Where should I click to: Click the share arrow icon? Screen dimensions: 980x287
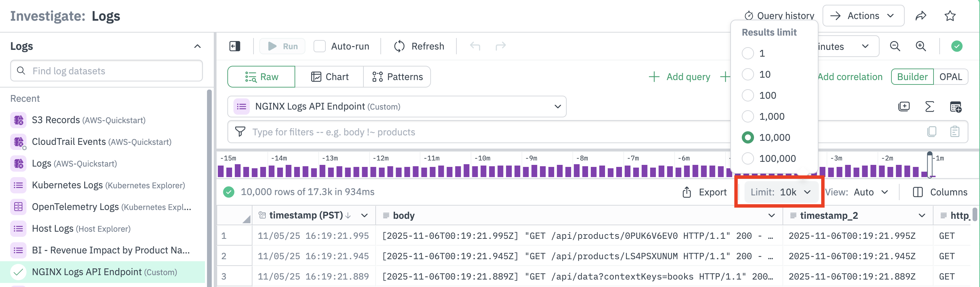(x=921, y=16)
